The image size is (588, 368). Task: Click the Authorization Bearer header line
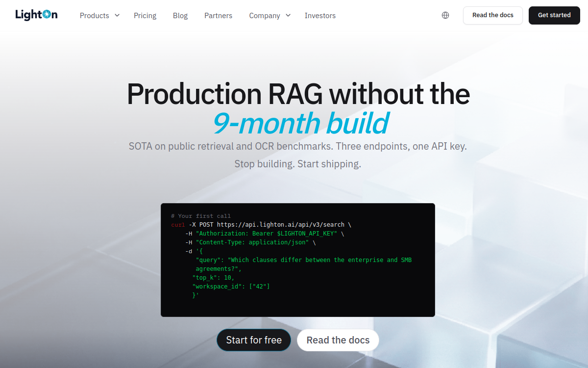tap(265, 234)
